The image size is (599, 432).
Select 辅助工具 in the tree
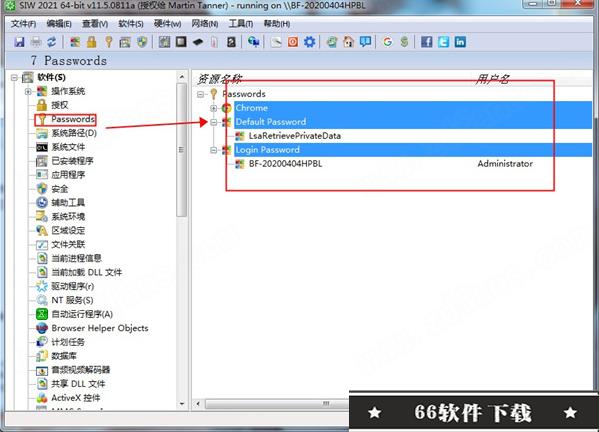(x=68, y=202)
